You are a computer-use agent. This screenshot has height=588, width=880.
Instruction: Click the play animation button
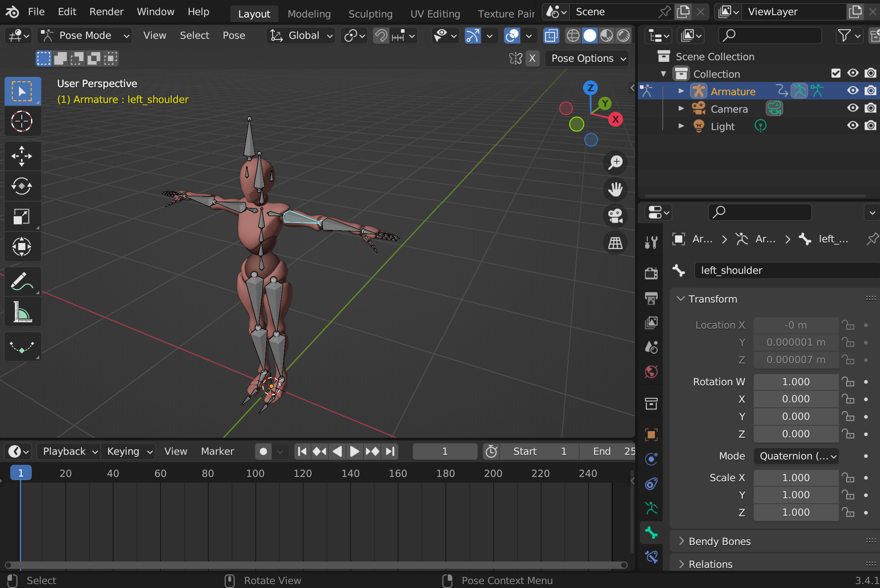click(x=354, y=451)
